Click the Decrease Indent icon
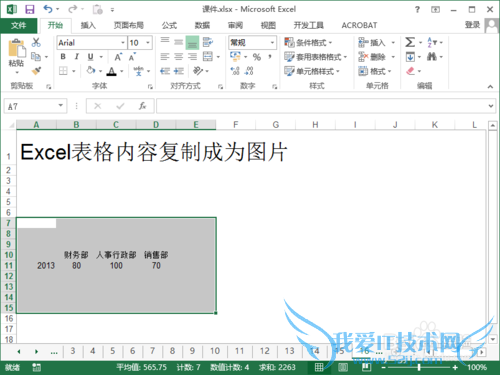The height and width of the screenshot is (375, 500). 165,71
